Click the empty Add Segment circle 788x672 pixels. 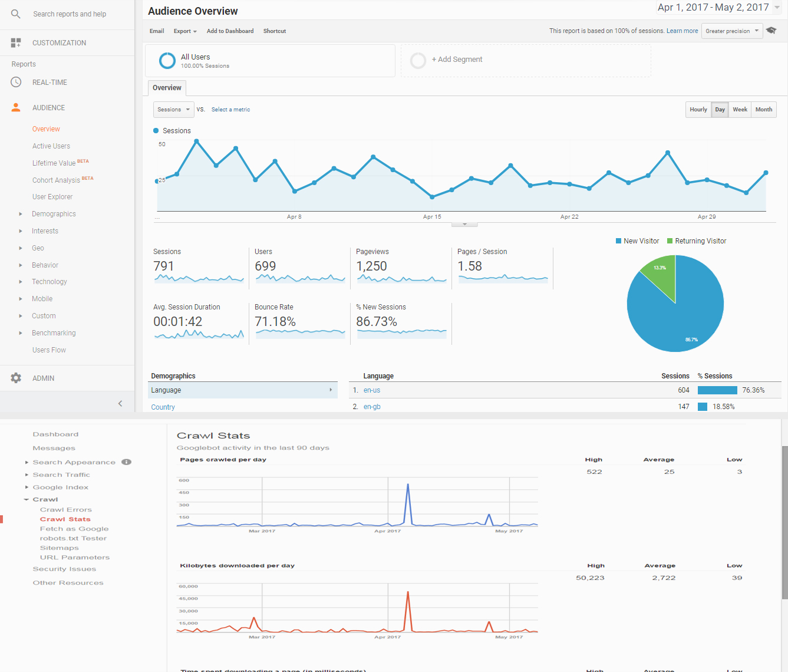click(418, 60)
